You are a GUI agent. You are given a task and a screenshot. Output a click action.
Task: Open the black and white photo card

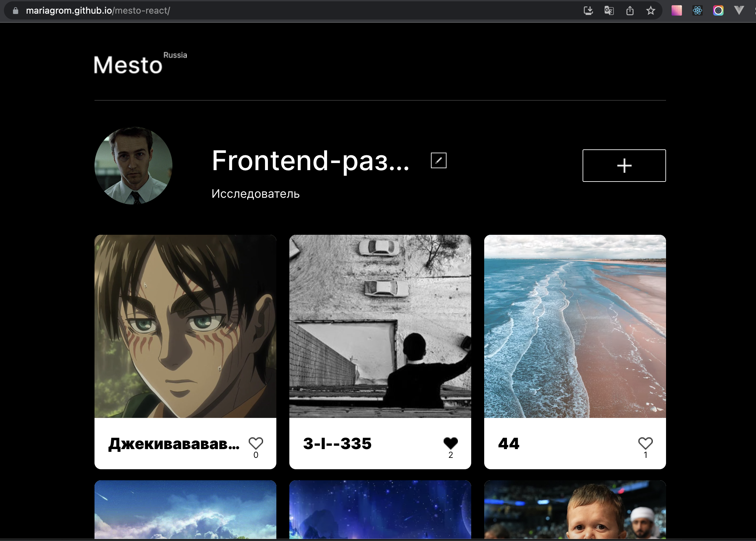click(x=380, y=326)
